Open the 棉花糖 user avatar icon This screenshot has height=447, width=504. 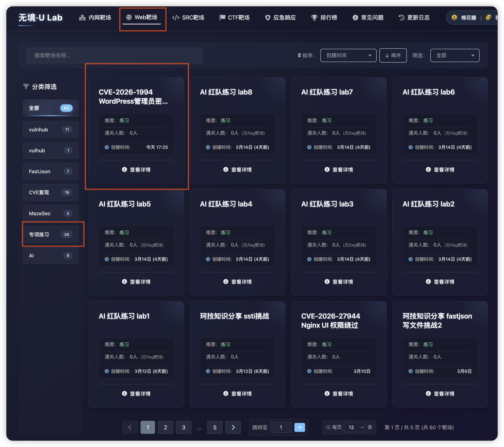(x=454, y=18)
